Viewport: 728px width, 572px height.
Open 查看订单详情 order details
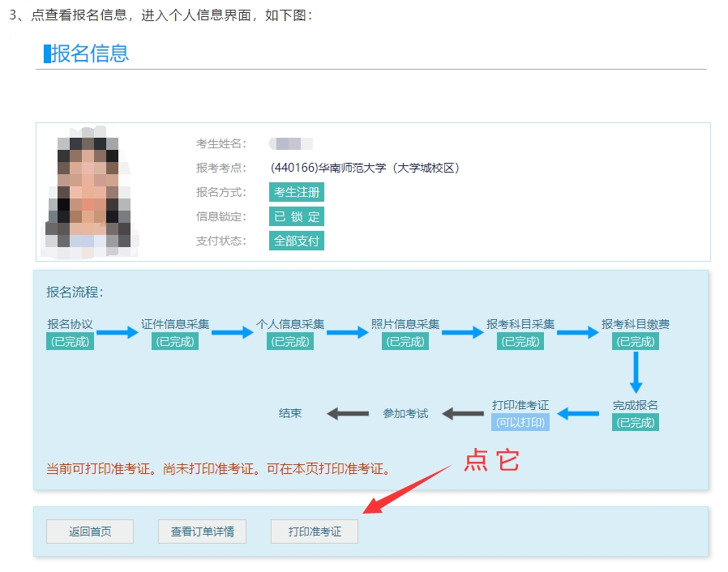pos(202,531)
